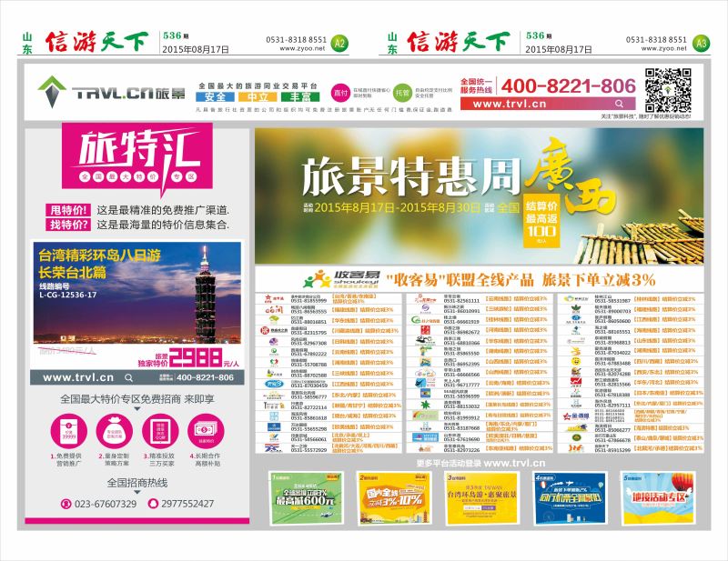The width and height of the screenshot is (728, 561).
Task: Click the 0531-8318 8551 number on page A2
Action: [297, 40]
